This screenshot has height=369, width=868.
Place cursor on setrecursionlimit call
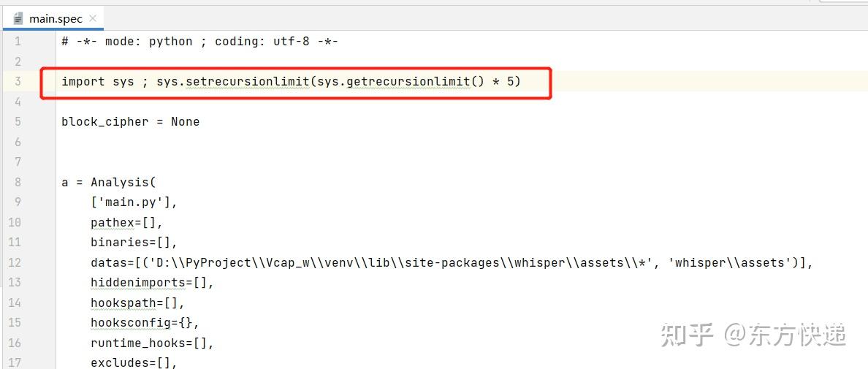pos(247,82)
